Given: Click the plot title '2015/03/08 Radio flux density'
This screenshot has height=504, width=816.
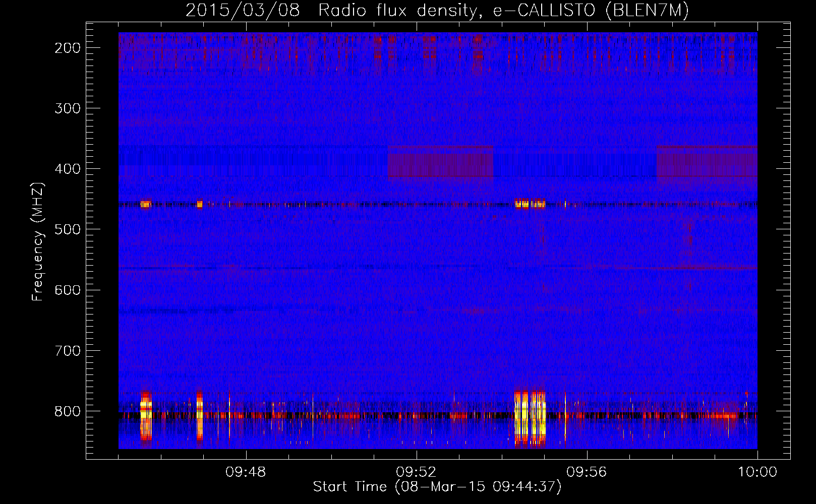Looking at the screenshot, I should [x=437, y=10].
